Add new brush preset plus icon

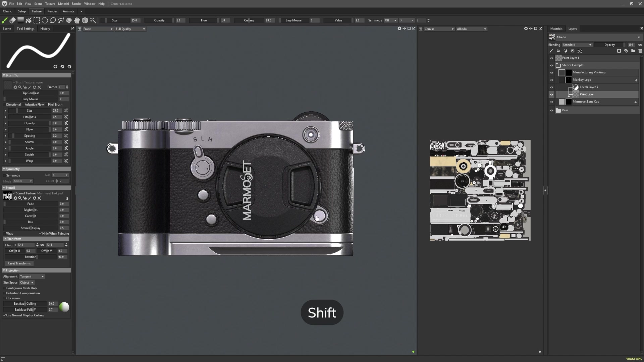click(55, 67)
